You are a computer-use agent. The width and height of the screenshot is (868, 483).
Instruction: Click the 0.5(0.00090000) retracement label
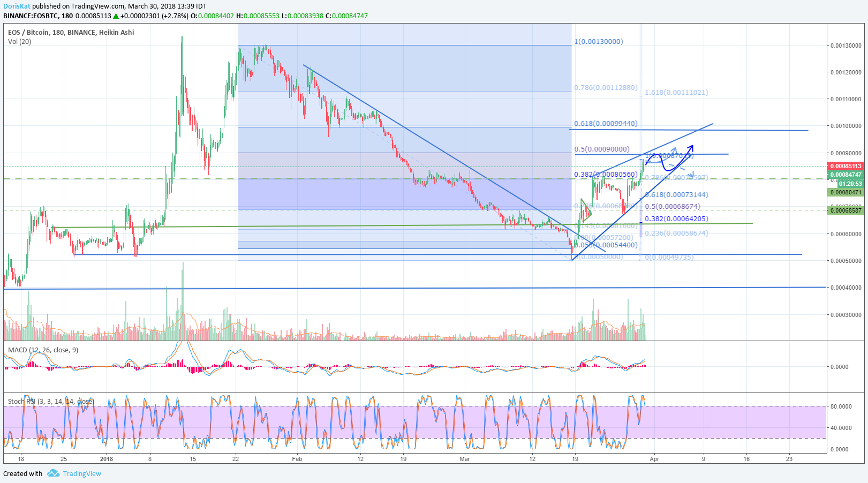pos(602,149)
